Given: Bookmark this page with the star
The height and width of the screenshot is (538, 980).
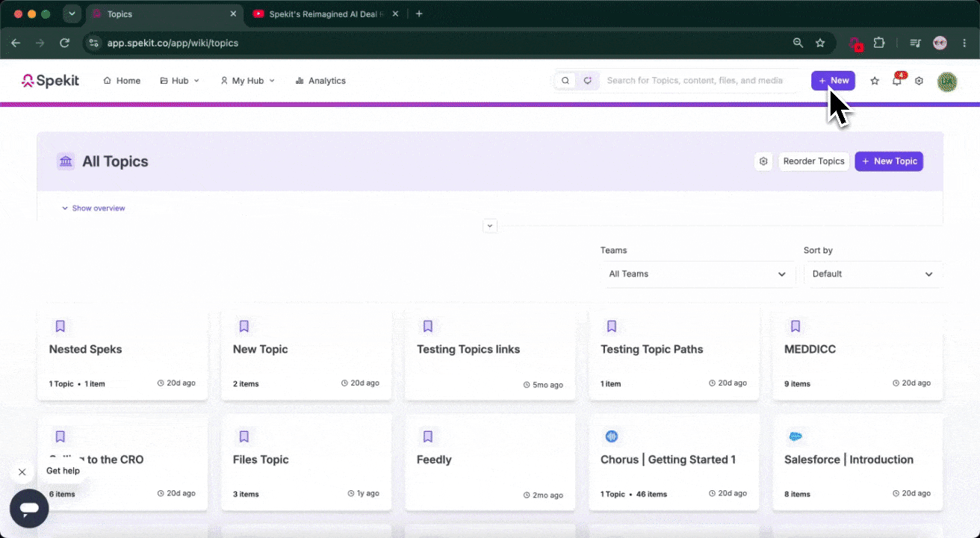Looking at the screenshot, I should coord(820,43).
